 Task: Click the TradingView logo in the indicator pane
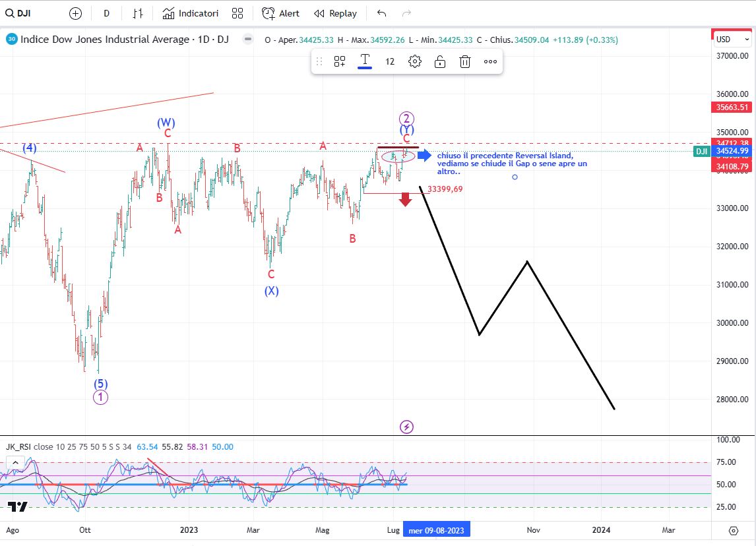[x=17, y=506]
